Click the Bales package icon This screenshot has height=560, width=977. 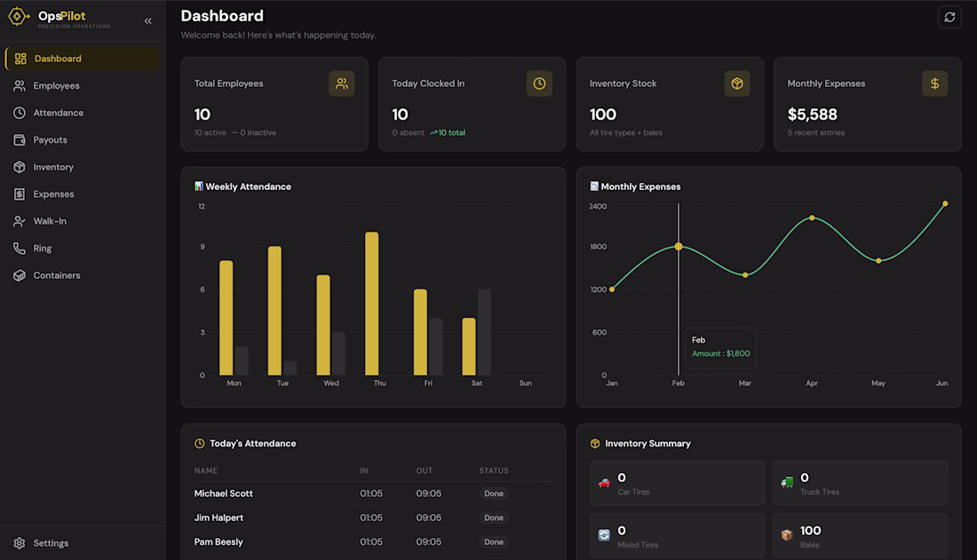coord(787,535)
